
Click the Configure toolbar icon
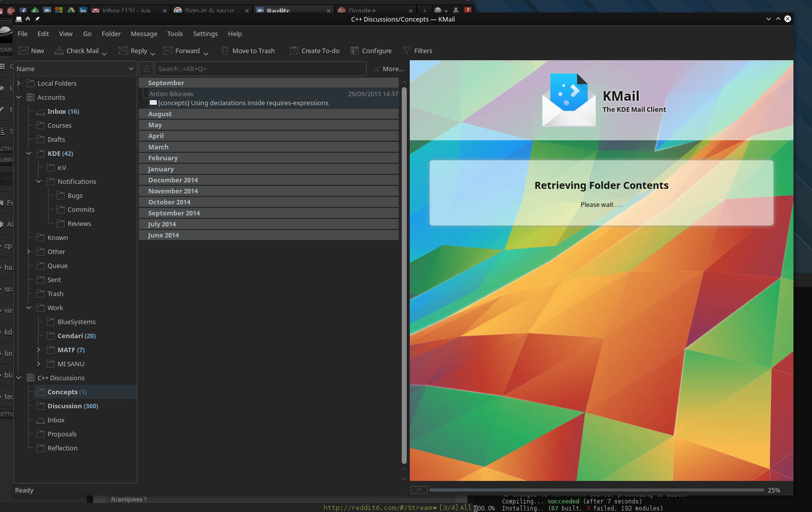point(355,51)
